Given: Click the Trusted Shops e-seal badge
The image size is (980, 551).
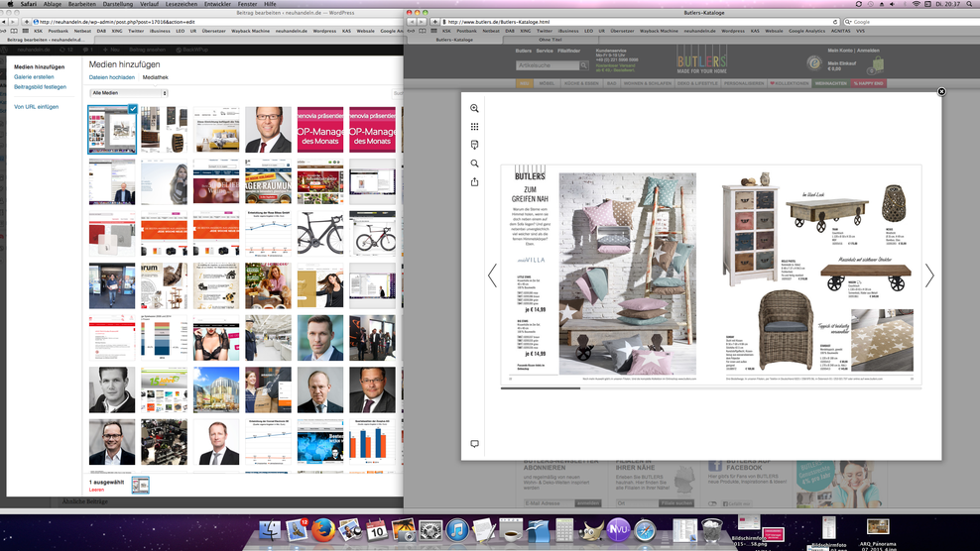Looking at the screenshot, I should coord(813,62).
